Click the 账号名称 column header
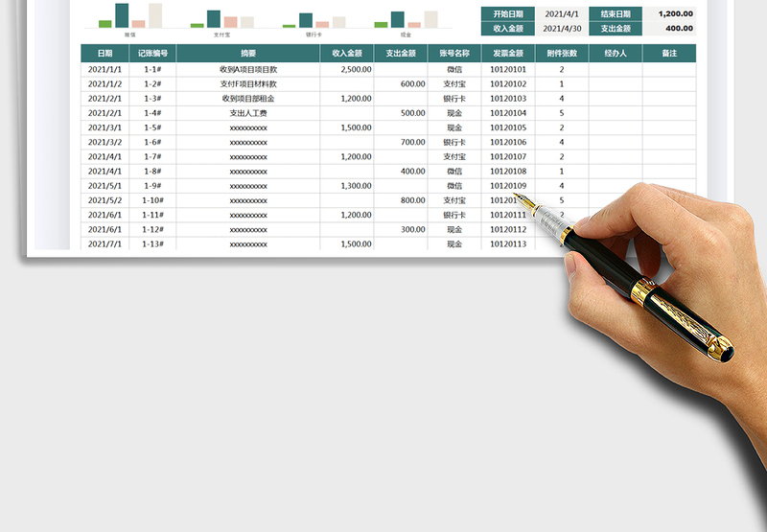This screenshot has width=767, height=532. [454, 54]
